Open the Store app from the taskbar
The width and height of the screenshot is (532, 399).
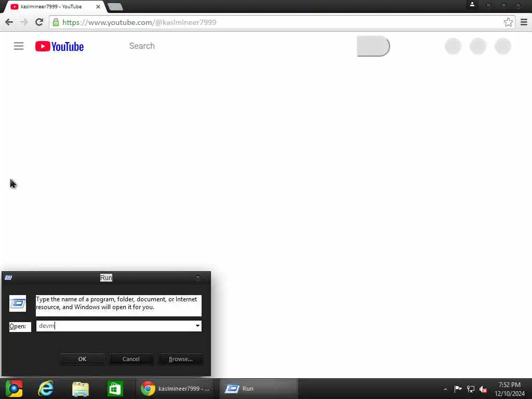[x=115, y=389]
